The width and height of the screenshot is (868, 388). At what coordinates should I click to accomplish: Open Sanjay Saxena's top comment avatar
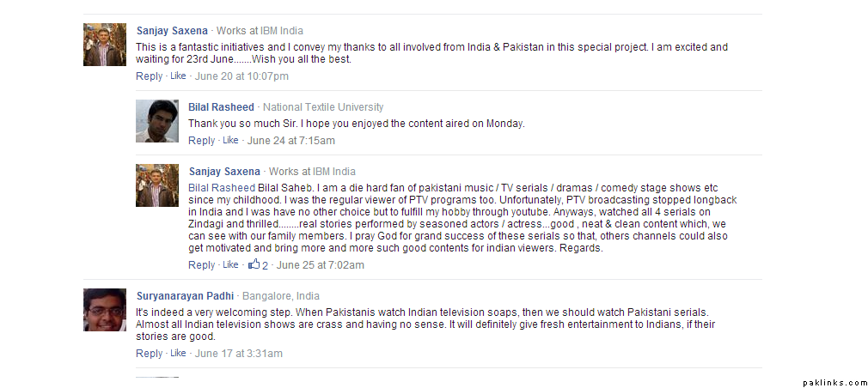coord(105,45)
